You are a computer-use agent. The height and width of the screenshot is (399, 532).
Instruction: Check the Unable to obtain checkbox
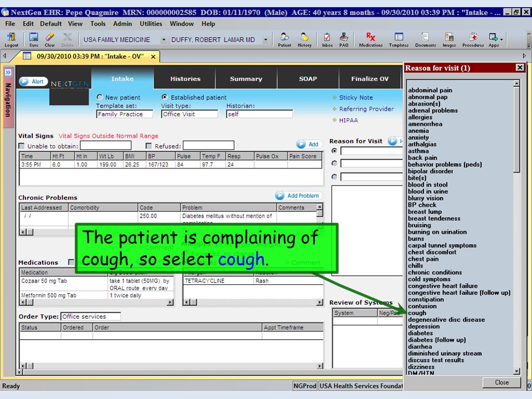click(22, 146)
